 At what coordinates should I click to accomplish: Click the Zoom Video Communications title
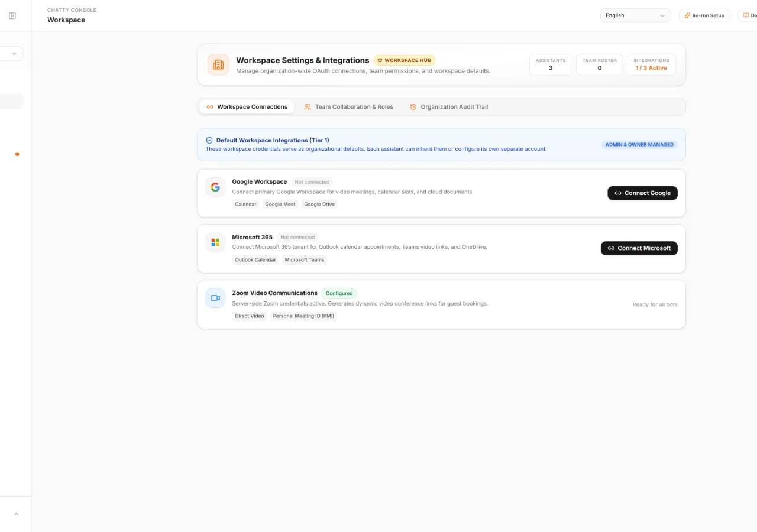275,293
